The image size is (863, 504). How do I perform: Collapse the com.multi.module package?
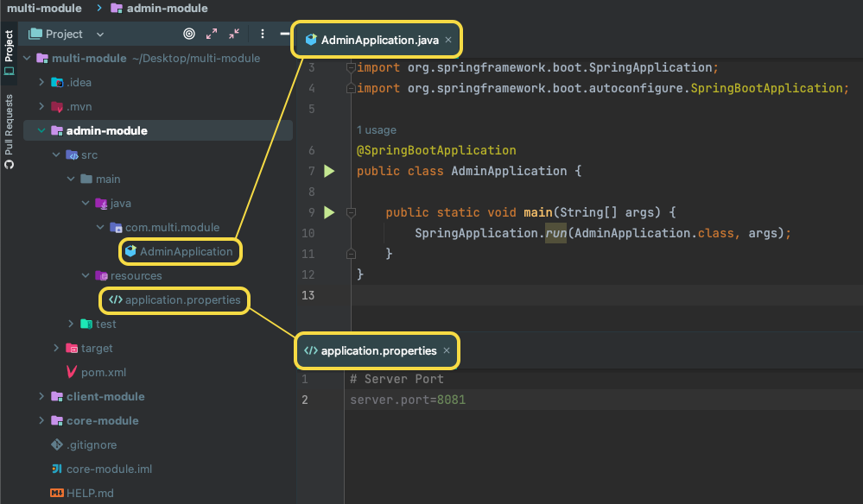coord(101,228)
